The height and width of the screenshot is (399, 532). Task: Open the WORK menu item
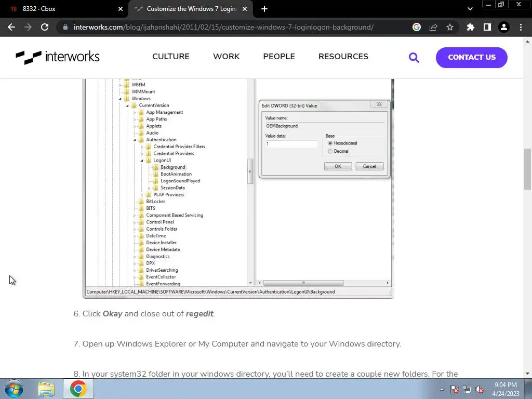click(x=227, y=56)
